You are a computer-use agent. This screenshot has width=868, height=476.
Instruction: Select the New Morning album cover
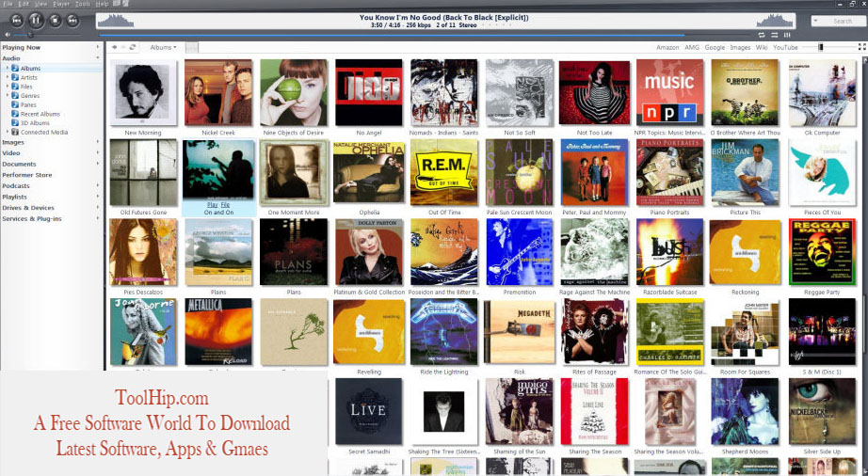[x=143, y=93]
